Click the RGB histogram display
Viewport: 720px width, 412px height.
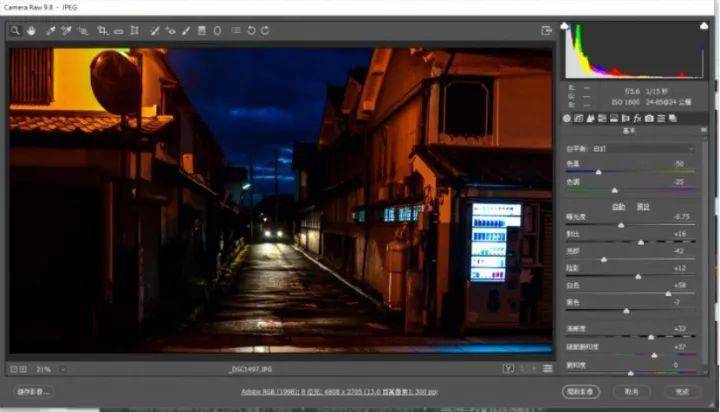coord(636,51)
